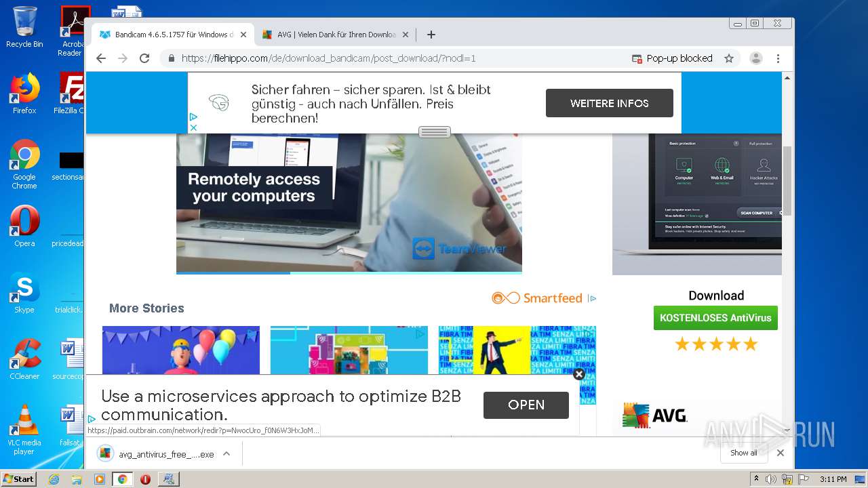Close the top banner ad with the X icon
This screenshot has height=488, width=868.
point(193,127)
